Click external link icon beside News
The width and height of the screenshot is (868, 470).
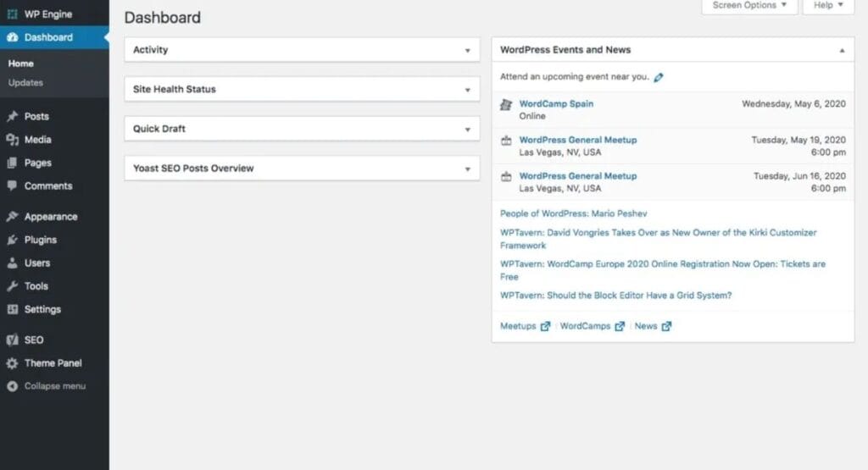(666, 326)
